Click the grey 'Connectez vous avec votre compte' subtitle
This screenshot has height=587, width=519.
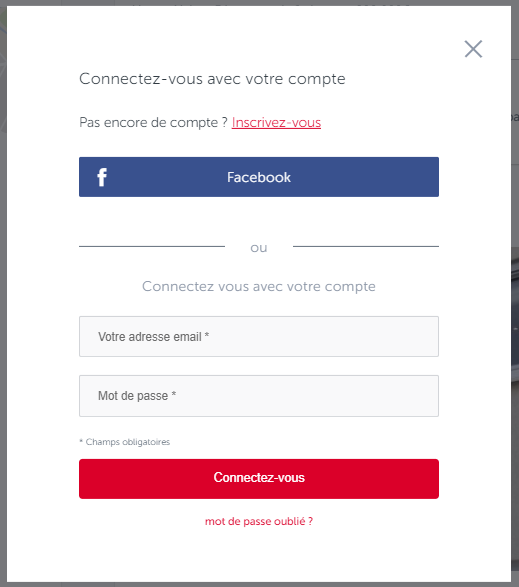(259, 286)
